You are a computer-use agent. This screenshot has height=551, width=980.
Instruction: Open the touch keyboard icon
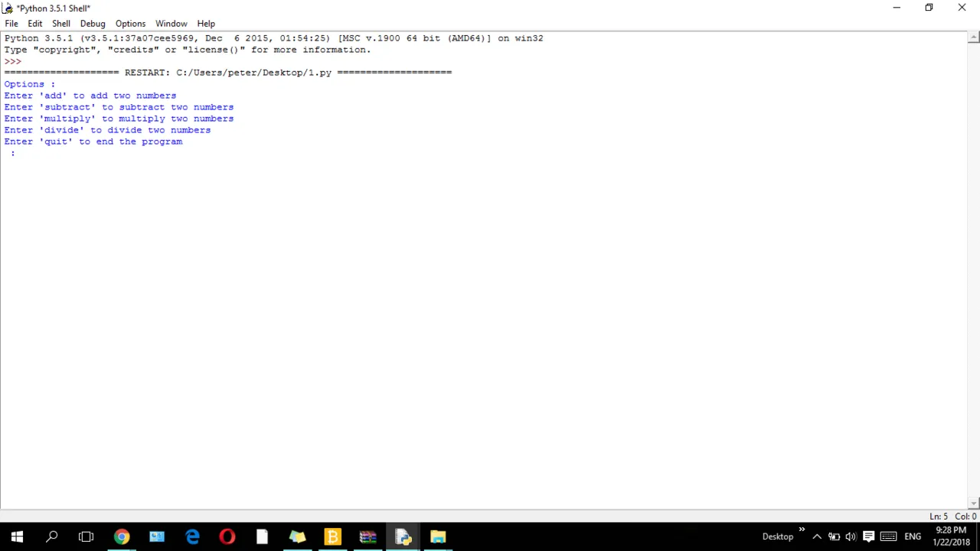[888, 536]
